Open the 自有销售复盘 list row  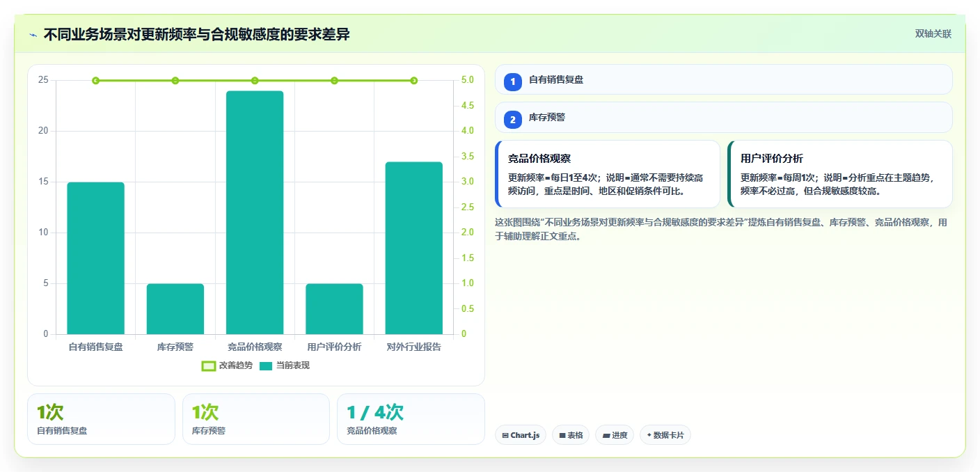[x=724, y=79]
